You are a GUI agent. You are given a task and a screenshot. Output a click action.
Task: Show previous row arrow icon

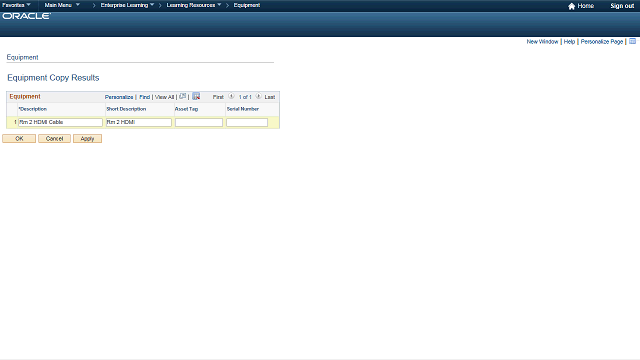tap(231, 96)
